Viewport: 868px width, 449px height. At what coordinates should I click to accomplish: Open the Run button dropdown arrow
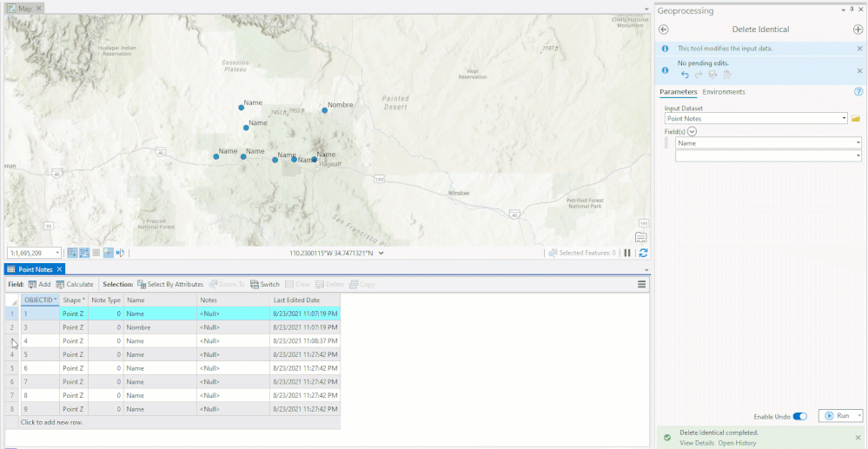[x=858, y=416]
